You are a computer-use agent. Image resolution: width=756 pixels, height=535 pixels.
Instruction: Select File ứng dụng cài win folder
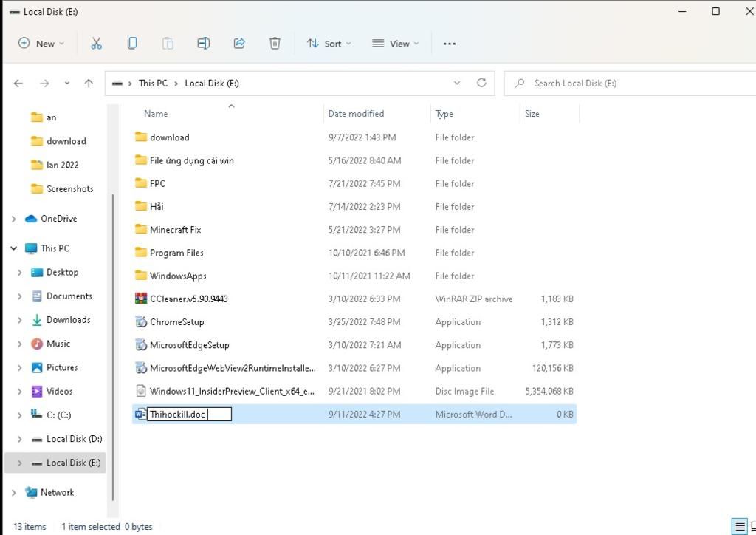click(354, 160)
